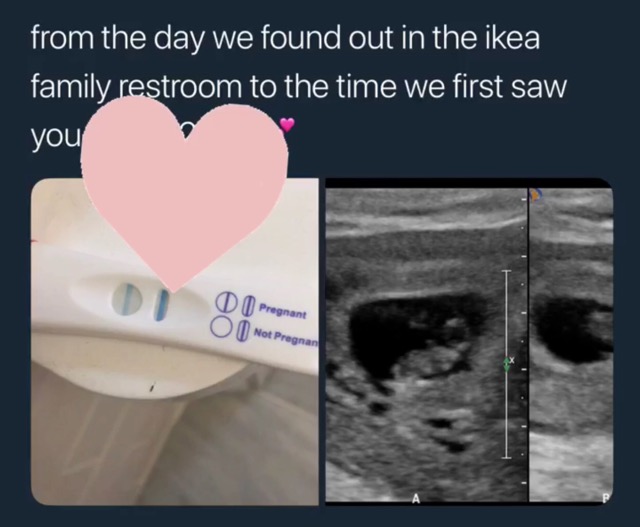Viewport: 640px width, 527px height.
Task: Open the pregnancy test photo
Action: point(175,342)
